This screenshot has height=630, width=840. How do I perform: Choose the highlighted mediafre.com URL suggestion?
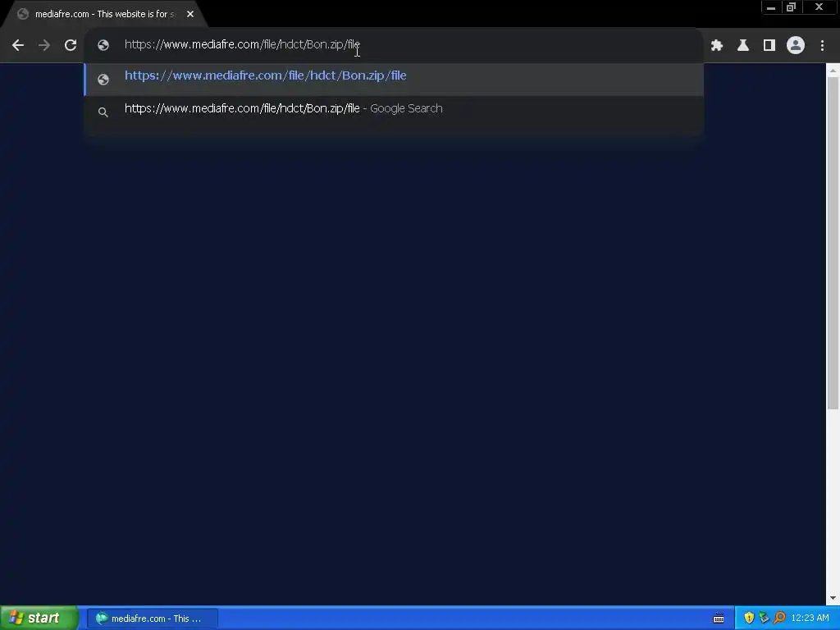(394, 79)
